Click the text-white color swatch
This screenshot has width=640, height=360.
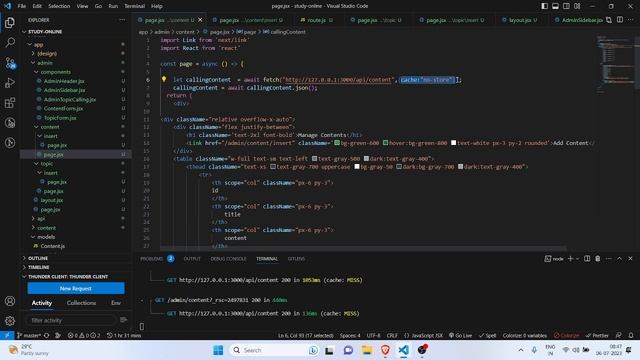[x=453, y=143]
